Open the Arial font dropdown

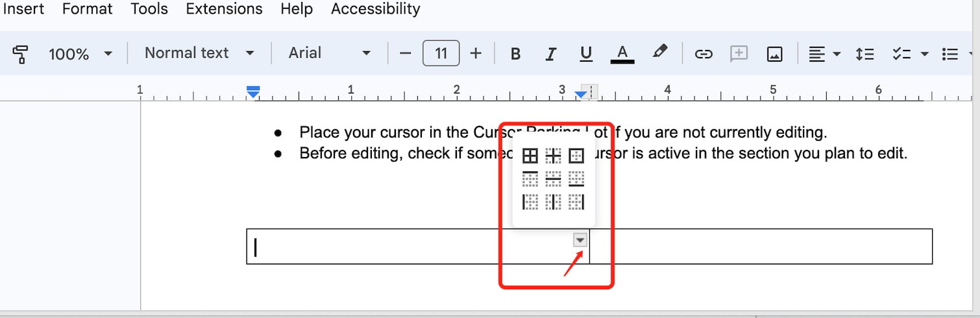coord(329,53)
